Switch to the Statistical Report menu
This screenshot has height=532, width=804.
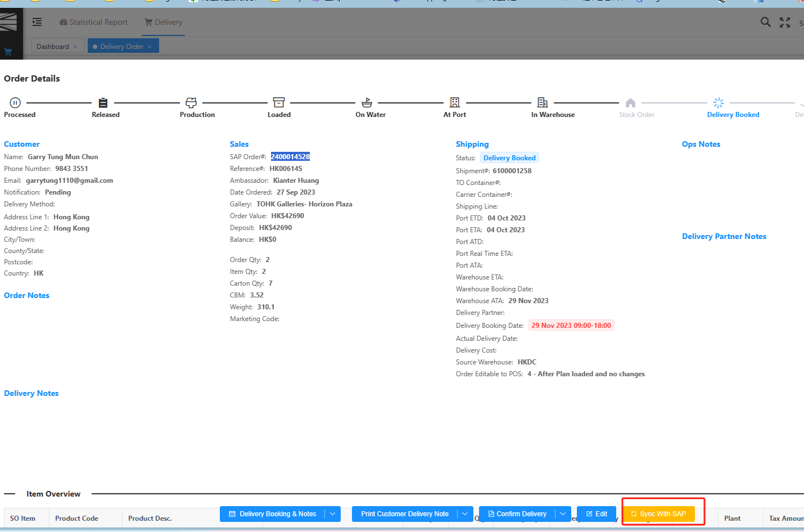[x=93, y=22]
